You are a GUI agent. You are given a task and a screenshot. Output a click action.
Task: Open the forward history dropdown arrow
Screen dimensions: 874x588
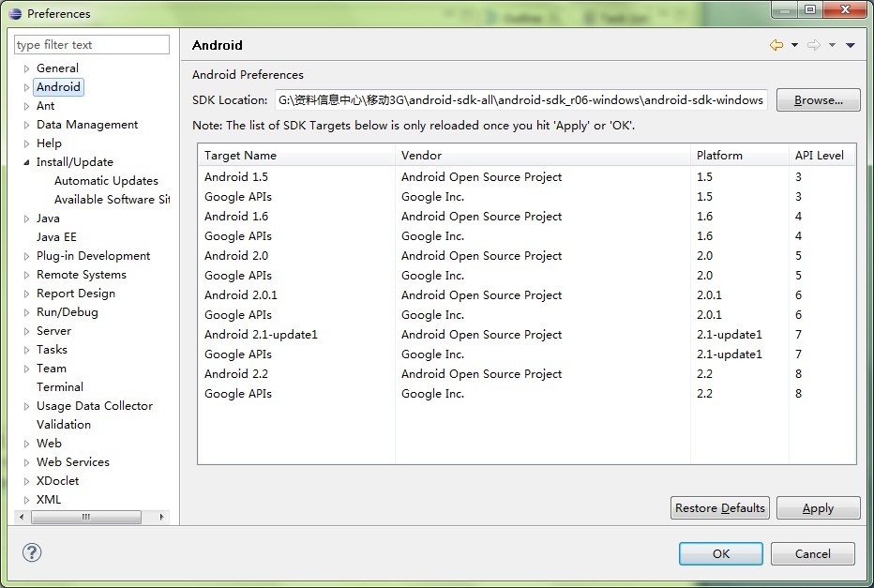click(x=832, y=45)
